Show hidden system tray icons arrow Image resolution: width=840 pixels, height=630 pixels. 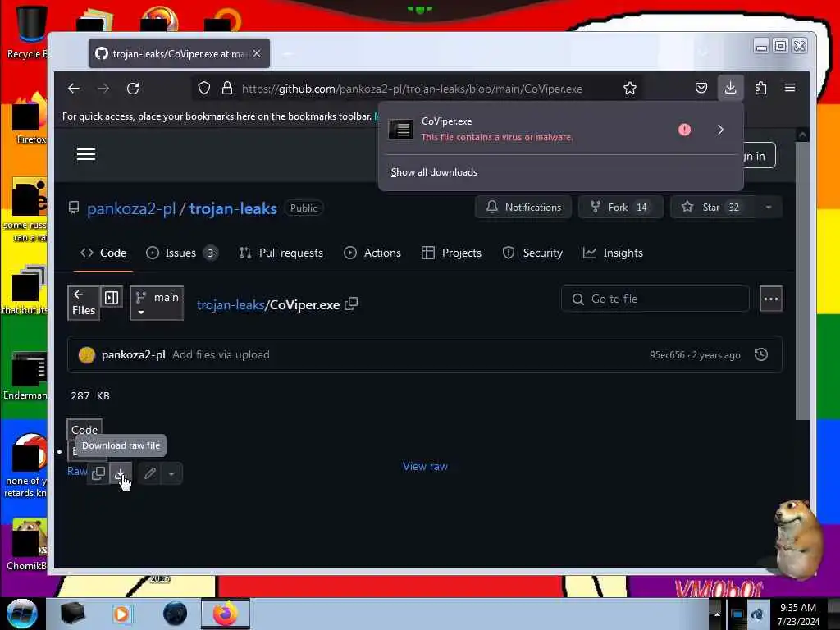point(717,614)
